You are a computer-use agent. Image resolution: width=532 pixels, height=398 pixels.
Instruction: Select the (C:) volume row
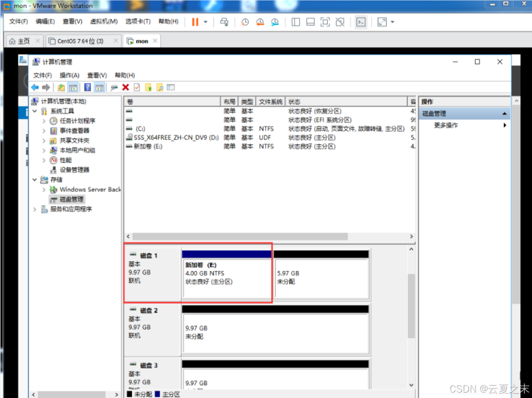[270, 129]
